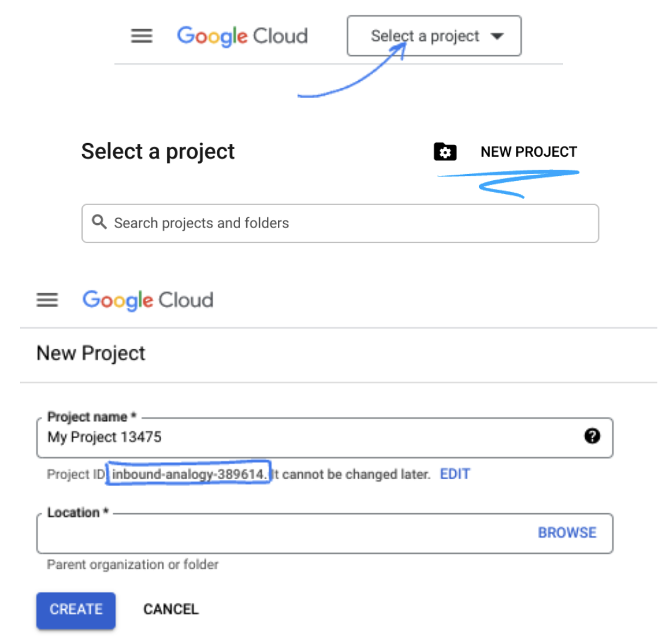Image resolution: width=658 pixels, height=644 pixels.
Task: Click the Google Cloud logo above New Project
Action: [147, 300]
